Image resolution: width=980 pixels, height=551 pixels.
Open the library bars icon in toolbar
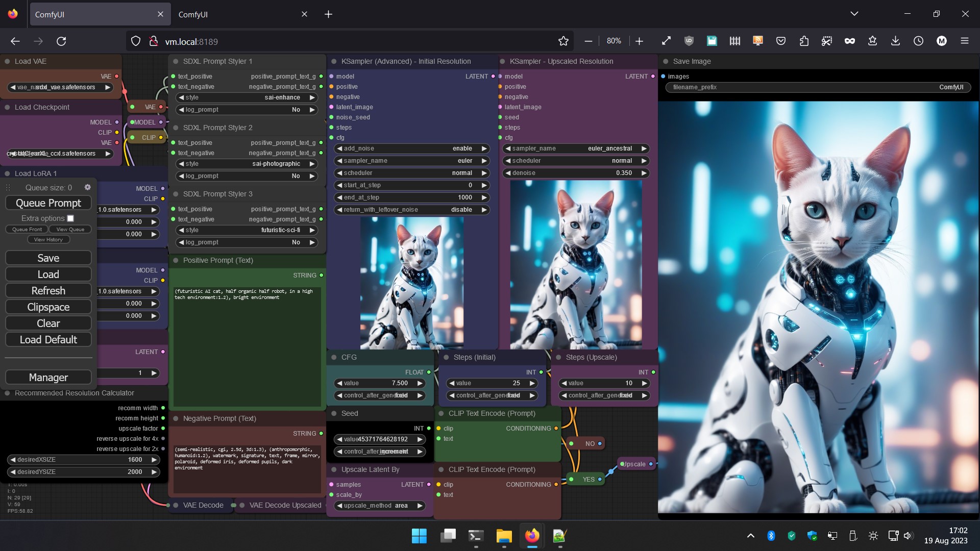735,41
